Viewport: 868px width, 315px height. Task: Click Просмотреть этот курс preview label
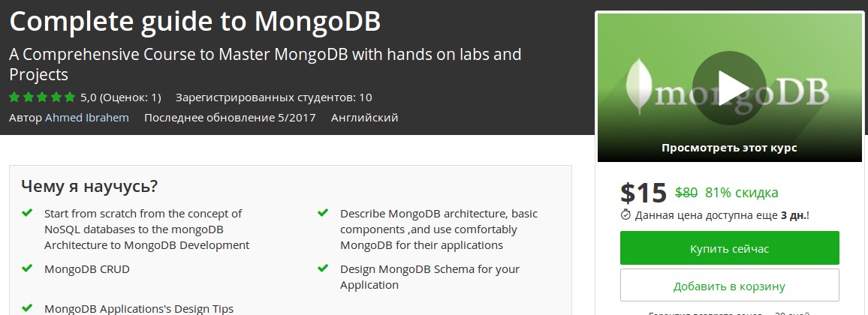[x=729, y=148]
